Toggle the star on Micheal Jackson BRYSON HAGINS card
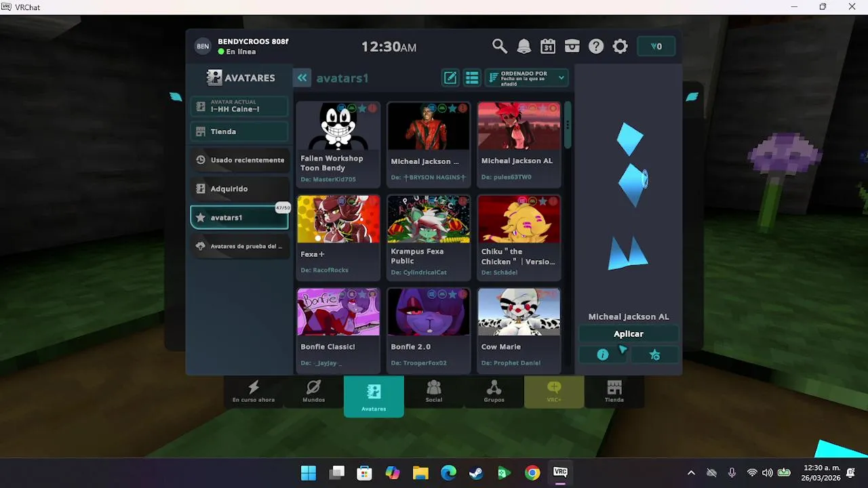Screen dimensions: 868x488 click(x=452, y=108)
